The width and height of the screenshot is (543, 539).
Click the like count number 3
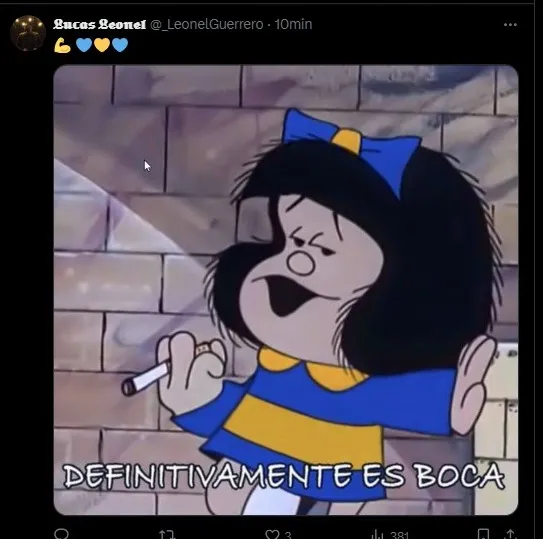(288, 535)
